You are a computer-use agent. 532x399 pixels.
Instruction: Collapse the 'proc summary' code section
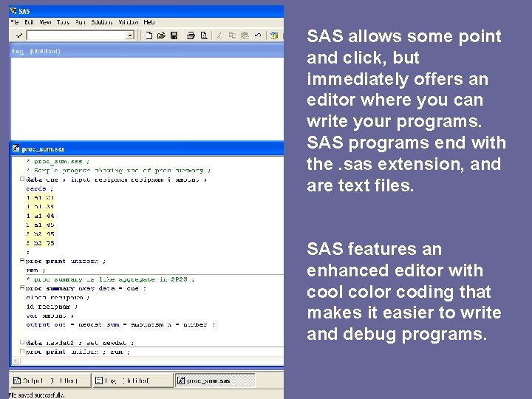pos(22,287)
